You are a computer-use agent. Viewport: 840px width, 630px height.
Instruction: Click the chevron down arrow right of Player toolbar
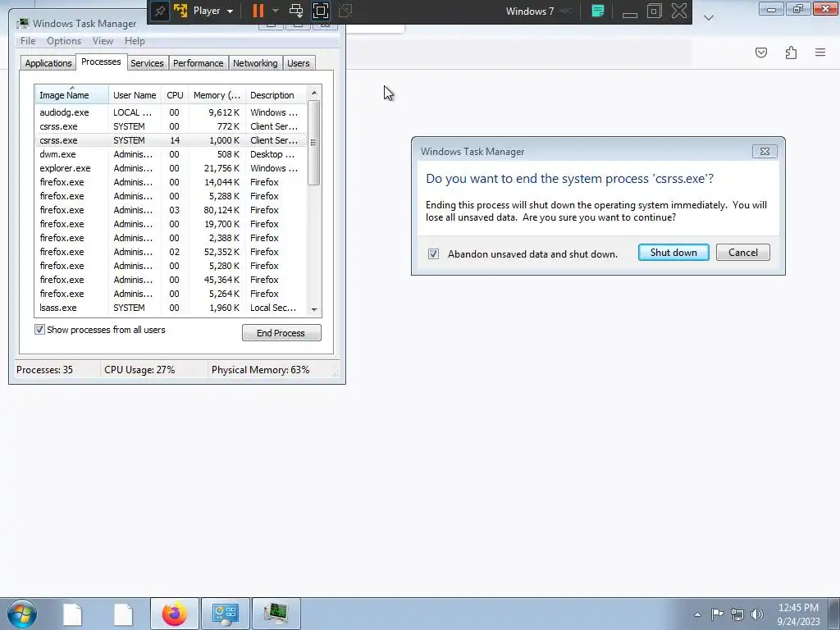point(708,18)
